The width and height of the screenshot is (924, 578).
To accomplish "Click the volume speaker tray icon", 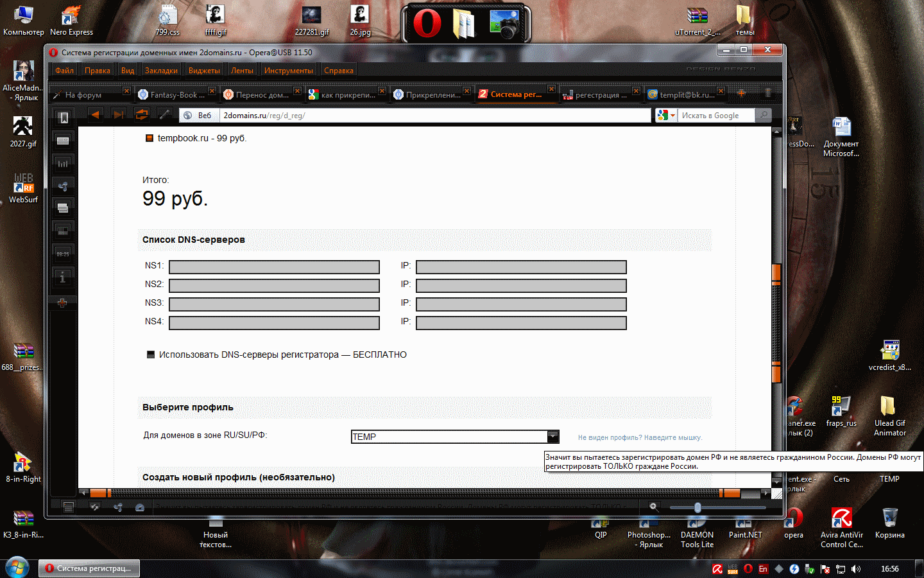I will [x=856, y=569].
